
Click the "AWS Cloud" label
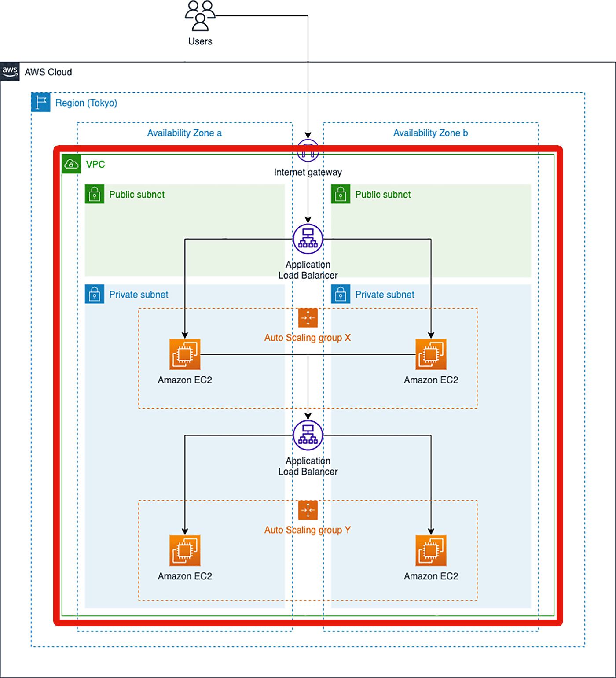point(48,72)
